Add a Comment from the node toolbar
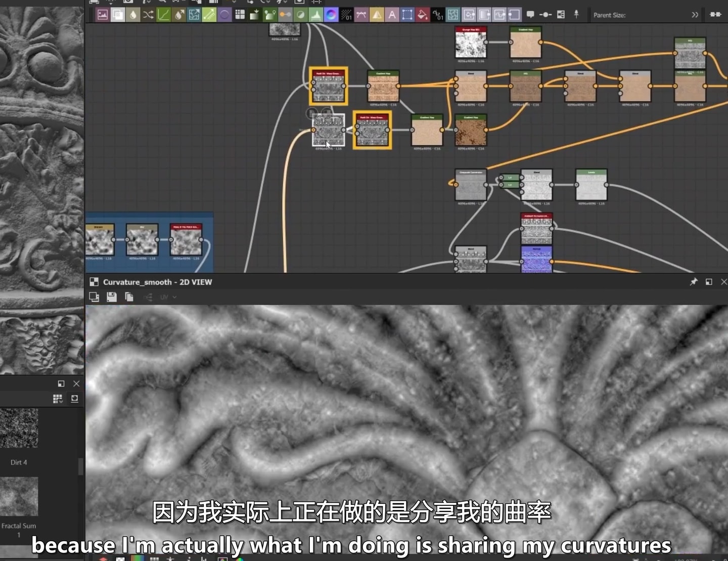The width and height of the screenshot is (728, 561). pos(530,15)
